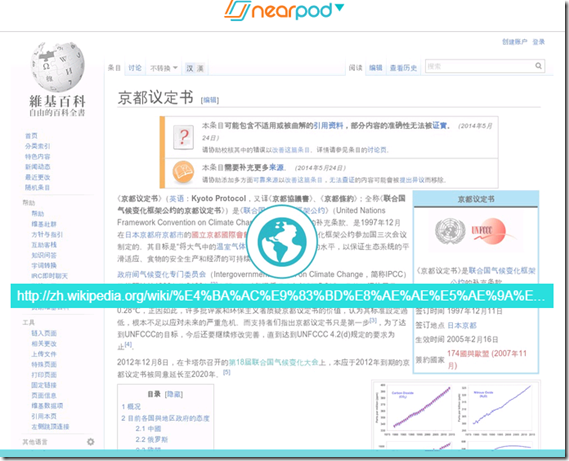This screenshot has height=461, width=569.
Task: Open the 查看历史 tab
Action: click(x=403, y=68)
